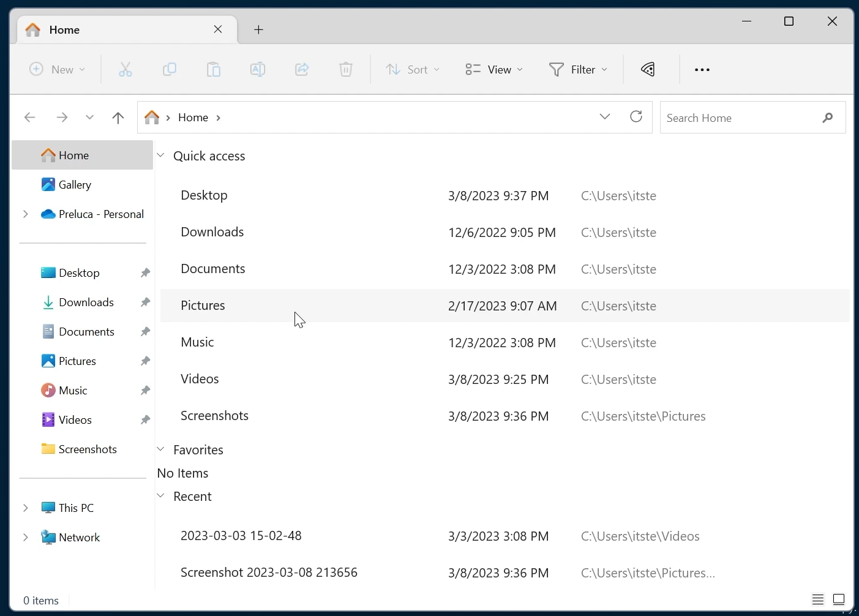
Task: Click the Delete trash icon
Action: [x=345, y=69]
